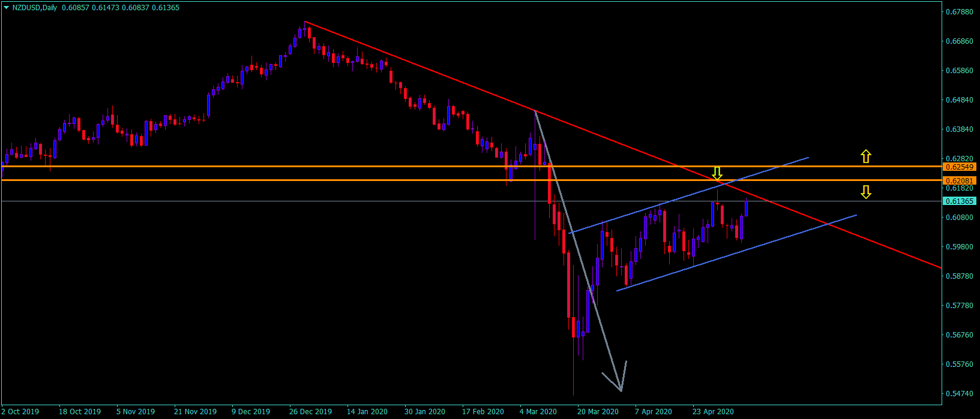This screenshot has width=980, height=419.
Task: Open the triangle menu beside NZDUSD,Daily
Action: [7, 8]
